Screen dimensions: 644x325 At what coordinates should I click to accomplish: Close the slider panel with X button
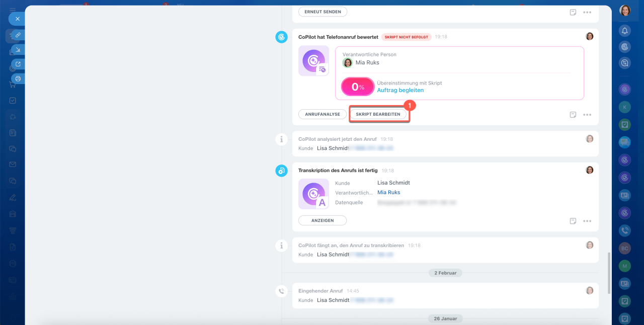click(x=17, y=19)
